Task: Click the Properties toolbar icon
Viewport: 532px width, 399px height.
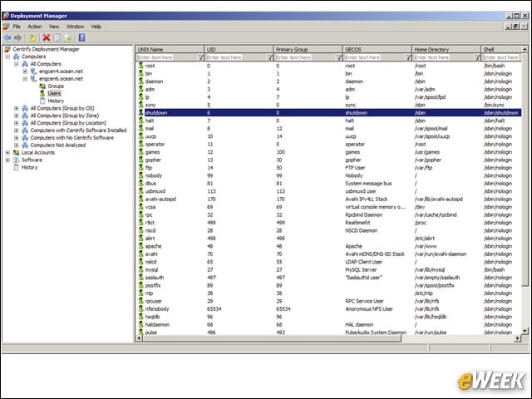Action: click(x=57, y=37)
